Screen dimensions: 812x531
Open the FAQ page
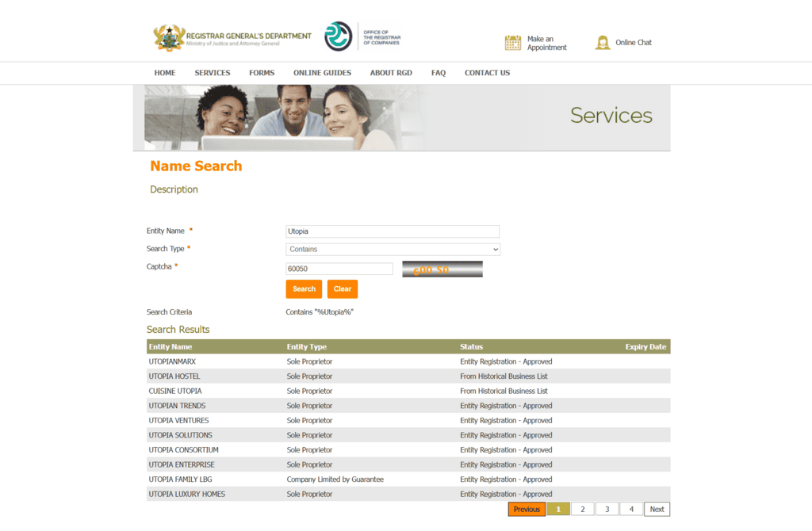click(x=439, y=73)
